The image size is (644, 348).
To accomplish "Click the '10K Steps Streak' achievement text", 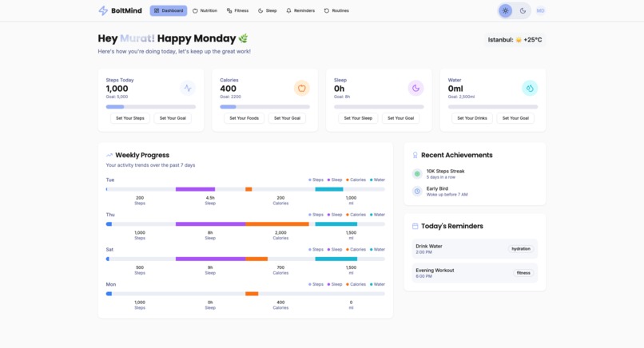I will point(445,171).
